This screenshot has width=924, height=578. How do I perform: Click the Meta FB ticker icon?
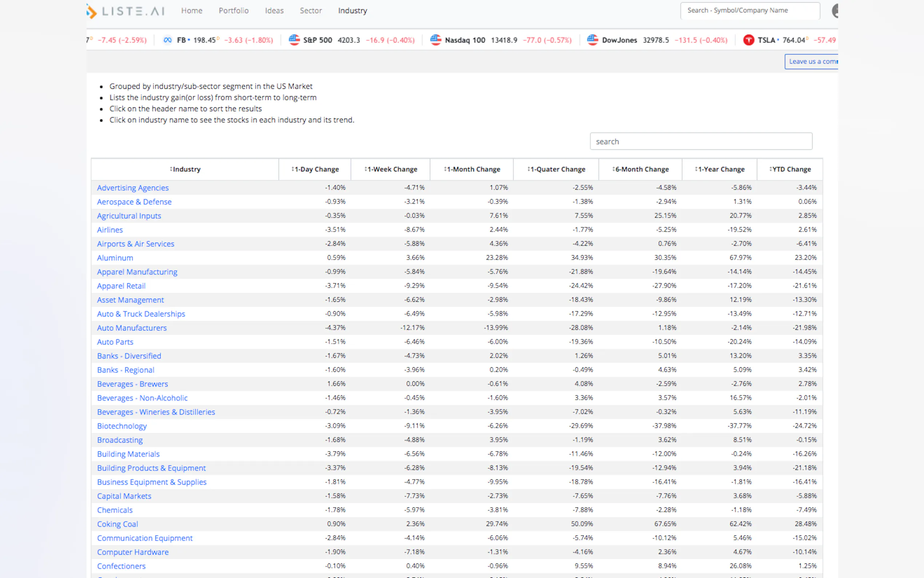click(167, 40)
